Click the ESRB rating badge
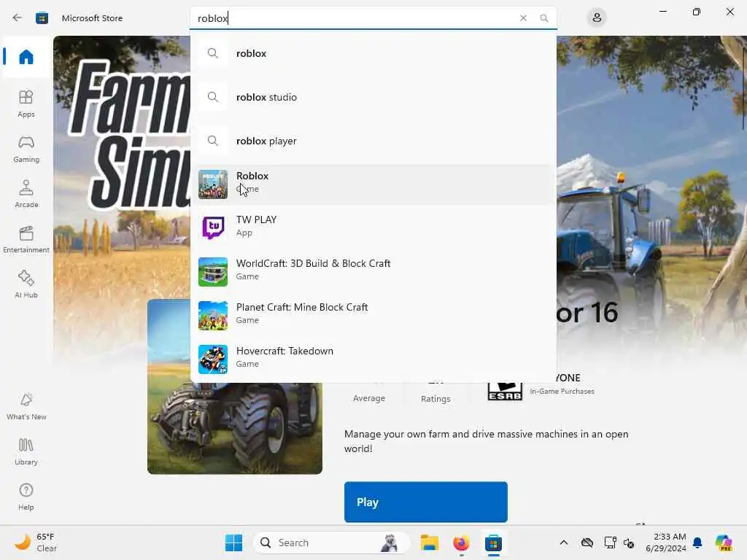 (505, 391)
